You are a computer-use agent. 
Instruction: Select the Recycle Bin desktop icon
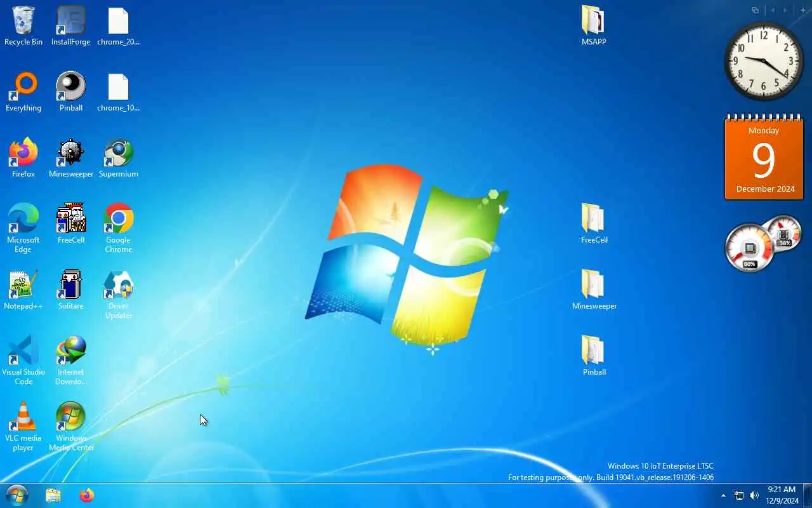[x=23, y=26]
